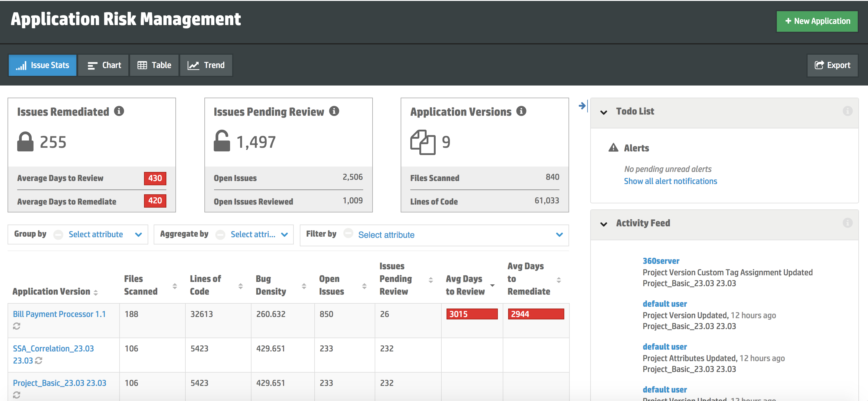This screenshot has height=401, width=868.
Task: Switch to the Trend tab
Action: [x=206, y=65]
